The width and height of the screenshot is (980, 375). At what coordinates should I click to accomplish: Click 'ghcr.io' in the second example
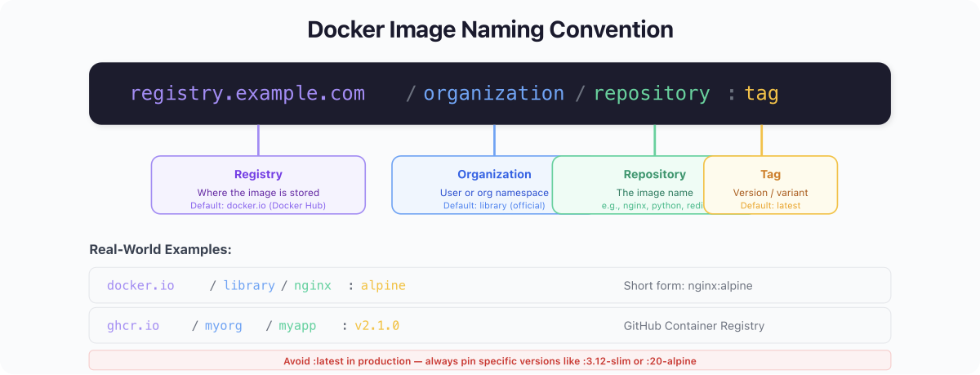pos(133,325)
